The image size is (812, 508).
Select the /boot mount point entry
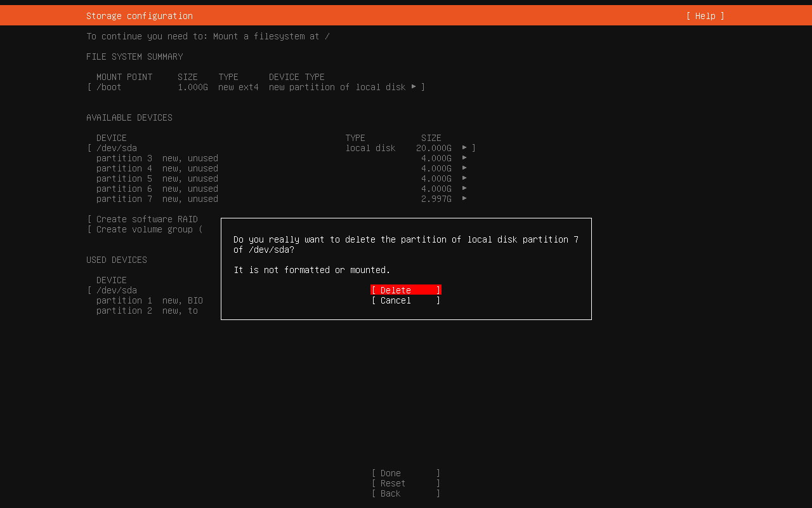(109, 87)
